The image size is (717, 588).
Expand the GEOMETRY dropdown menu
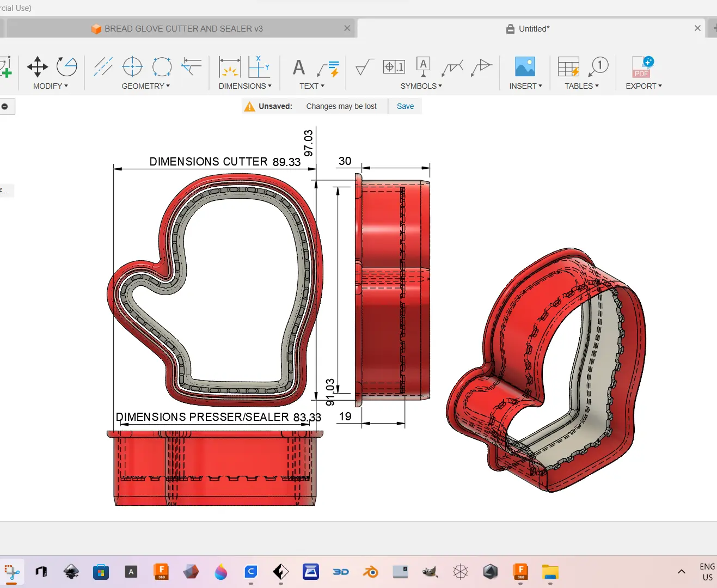tap(146, 86)
